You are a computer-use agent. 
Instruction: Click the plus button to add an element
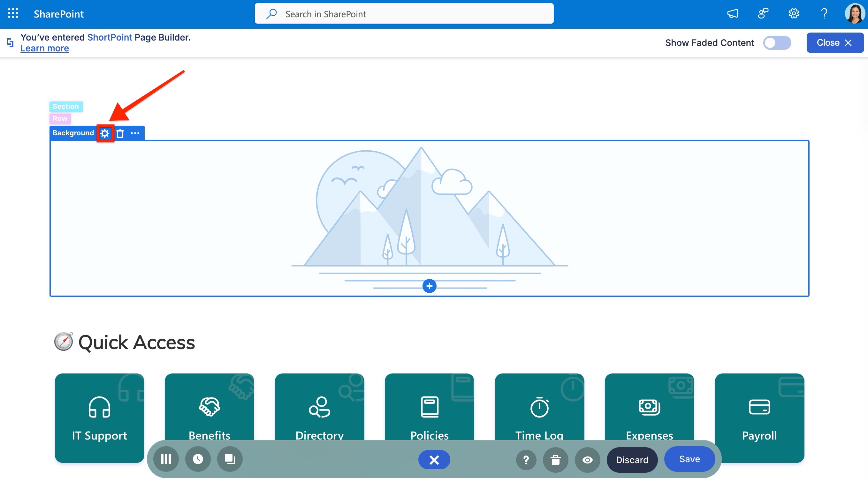429,286
